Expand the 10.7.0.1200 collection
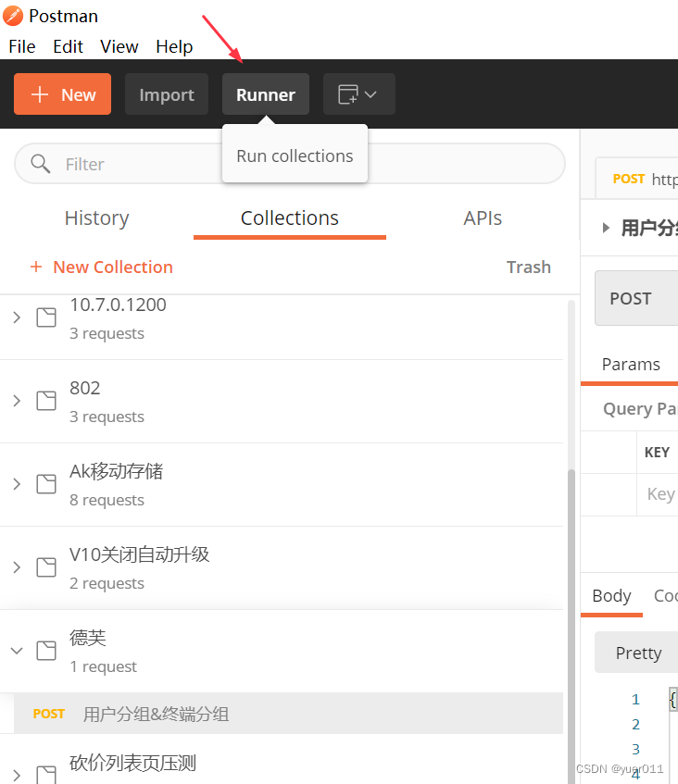Viewport: 678px width, 784px height. pos(17,317)
